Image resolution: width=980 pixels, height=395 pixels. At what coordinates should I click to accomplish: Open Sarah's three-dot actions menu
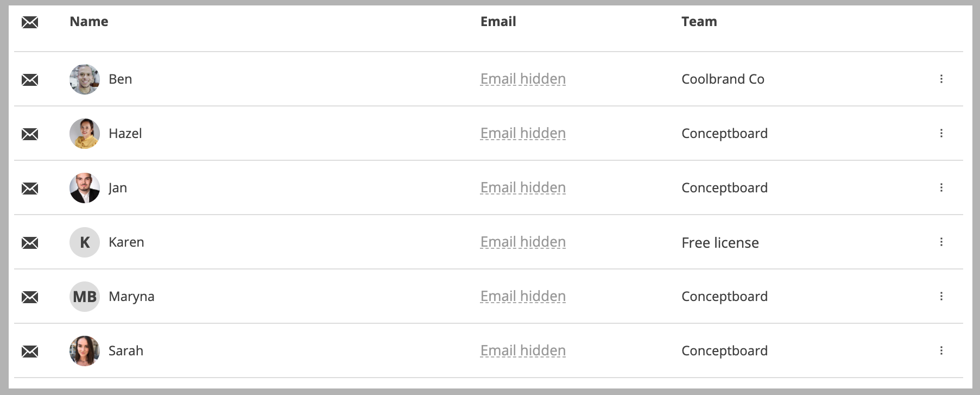(941, 350)
